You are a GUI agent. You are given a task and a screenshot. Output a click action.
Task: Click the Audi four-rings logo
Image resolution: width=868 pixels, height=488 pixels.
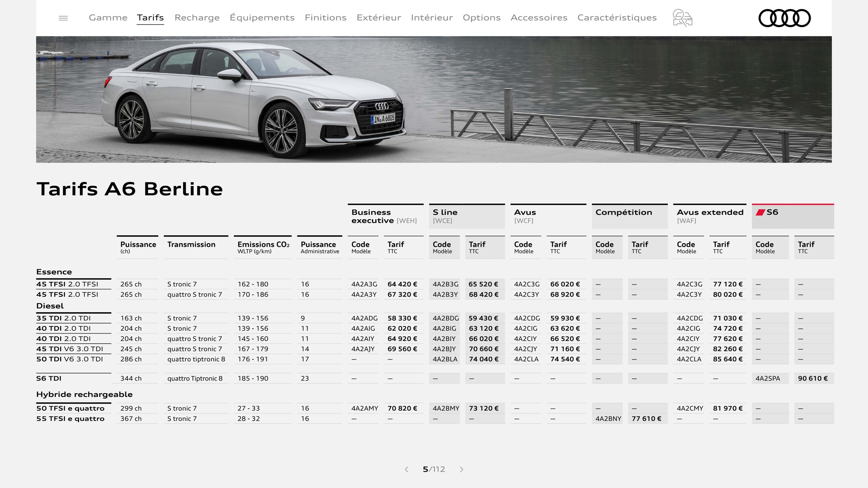pos(785,18)
